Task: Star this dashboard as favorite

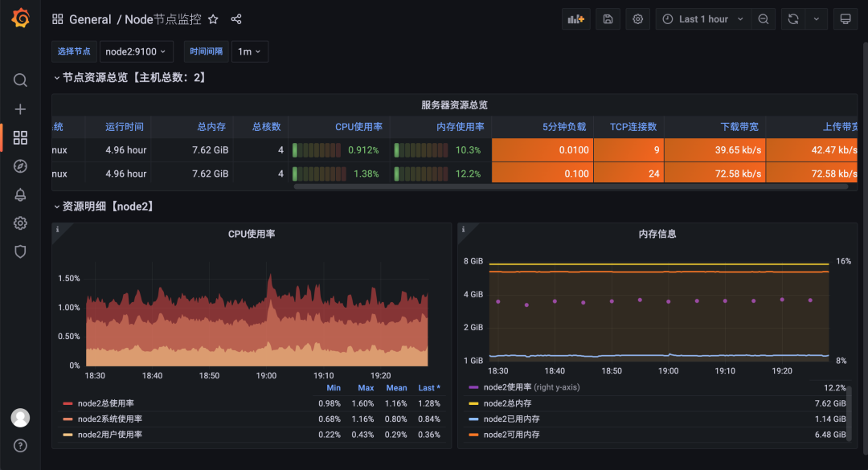Action: point(212,18)
